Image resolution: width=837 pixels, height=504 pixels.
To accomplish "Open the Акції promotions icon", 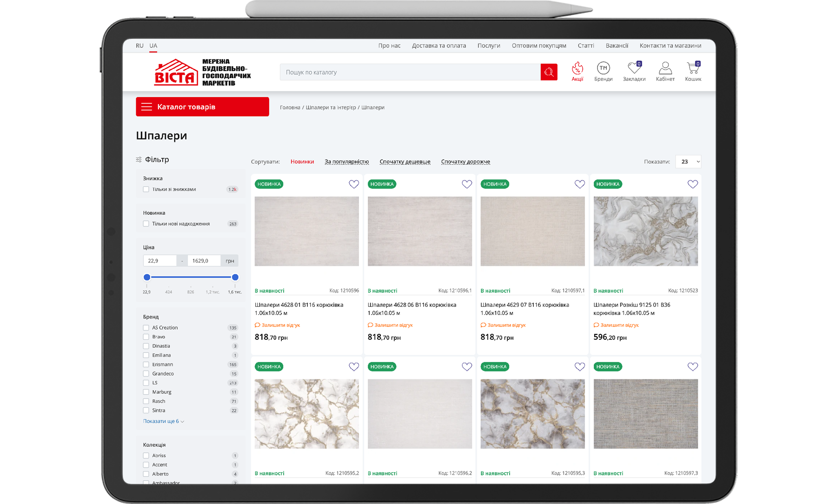I will (x=577, y=72).
